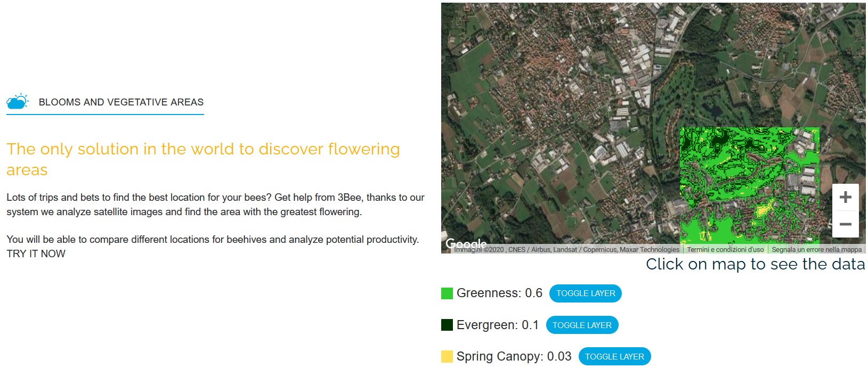The width and height of the screenshot is (868, 376).
Task: Open Termini e condizioni d'uso link
Action: (x=725, y=249)
